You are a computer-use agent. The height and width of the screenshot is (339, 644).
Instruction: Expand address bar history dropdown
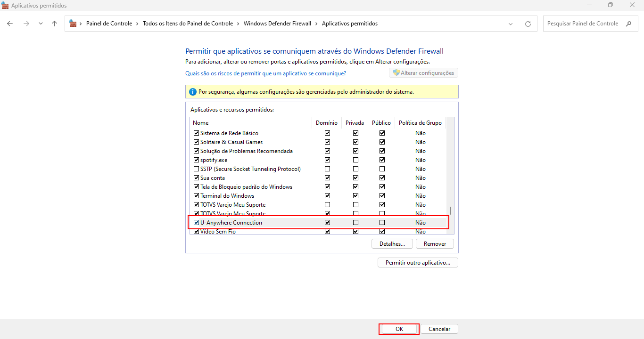click(x=511, y=24)
